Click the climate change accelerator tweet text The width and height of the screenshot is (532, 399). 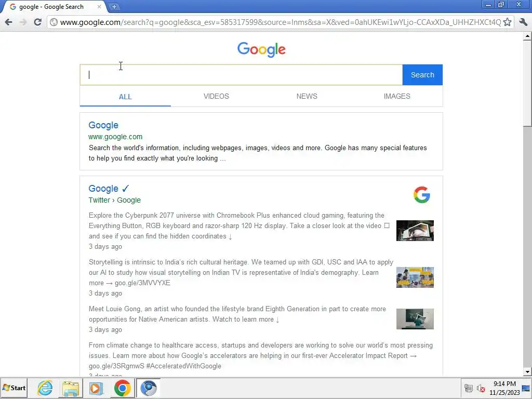[261, 355]
